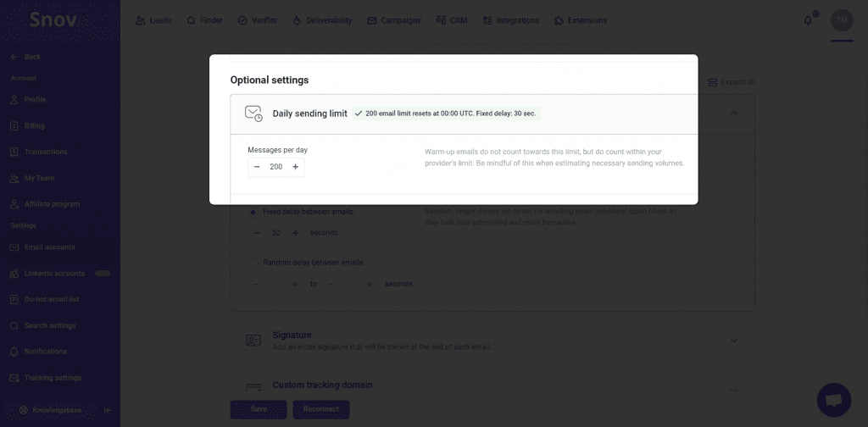Click the Billing icon in sidebar
868x427 pixels.
(14, 126)
